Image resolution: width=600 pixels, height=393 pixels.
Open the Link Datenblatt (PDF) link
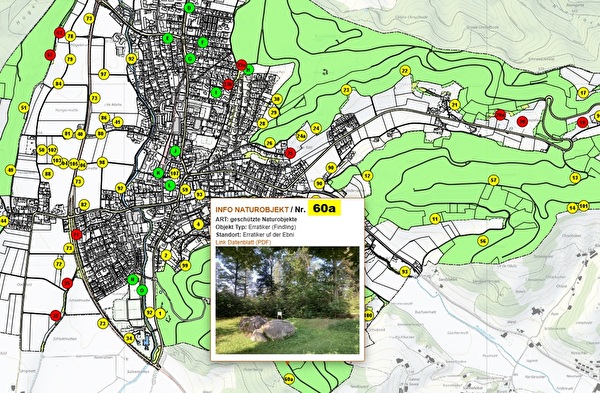[x=243, y=242]
